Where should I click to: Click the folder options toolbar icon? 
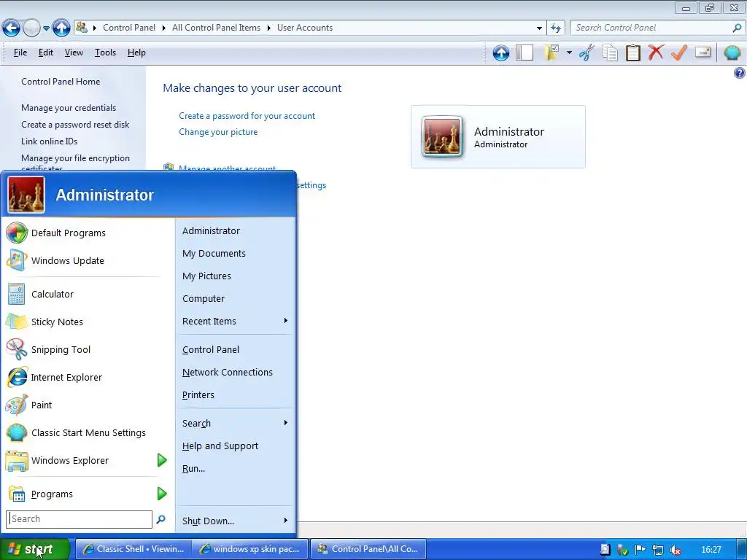[551, 52]
